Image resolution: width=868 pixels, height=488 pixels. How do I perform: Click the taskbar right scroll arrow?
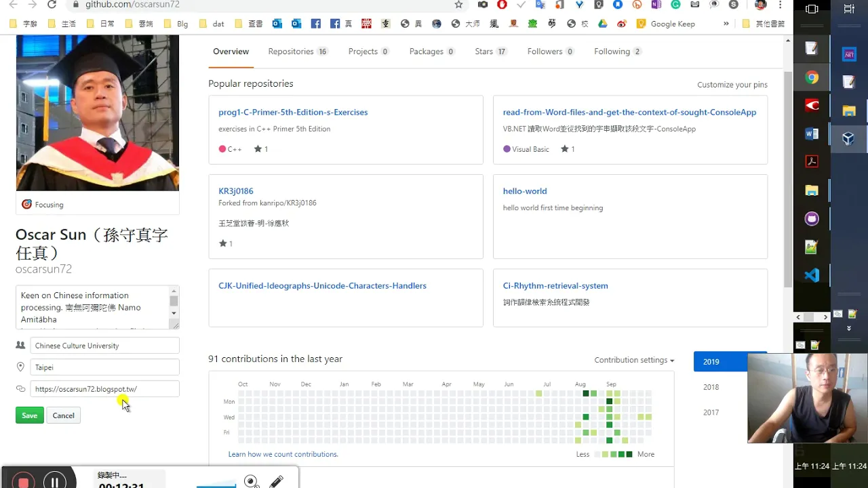[825, 317]
